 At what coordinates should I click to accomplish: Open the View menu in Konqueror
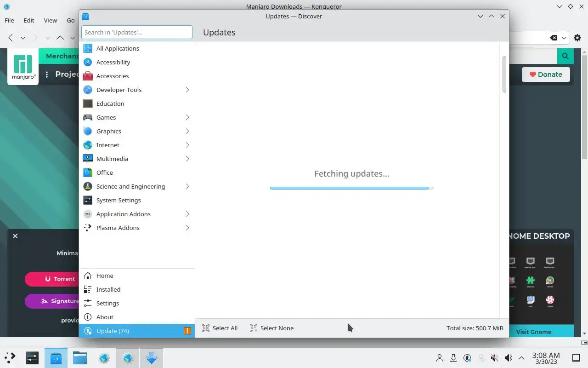point(51,20)
